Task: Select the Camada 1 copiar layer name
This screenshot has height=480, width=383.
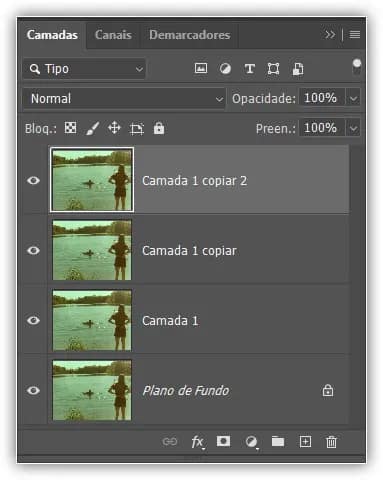Action: point(189,251)
